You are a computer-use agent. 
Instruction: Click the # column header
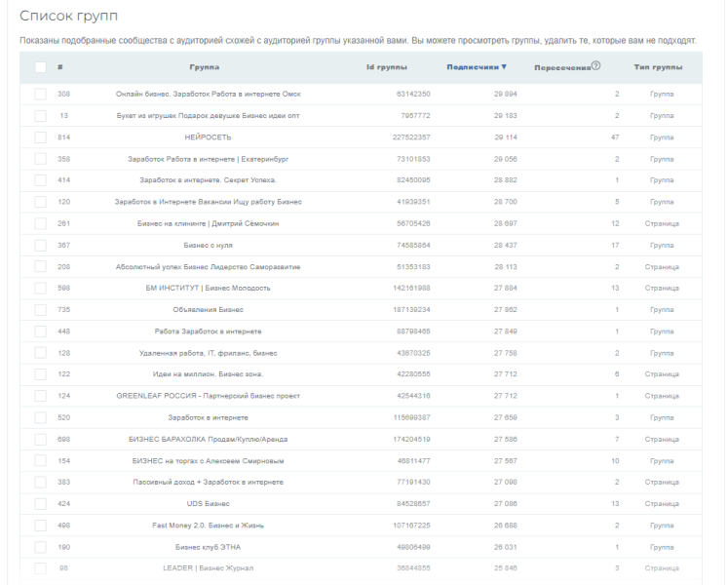click(x=60, y=67)
